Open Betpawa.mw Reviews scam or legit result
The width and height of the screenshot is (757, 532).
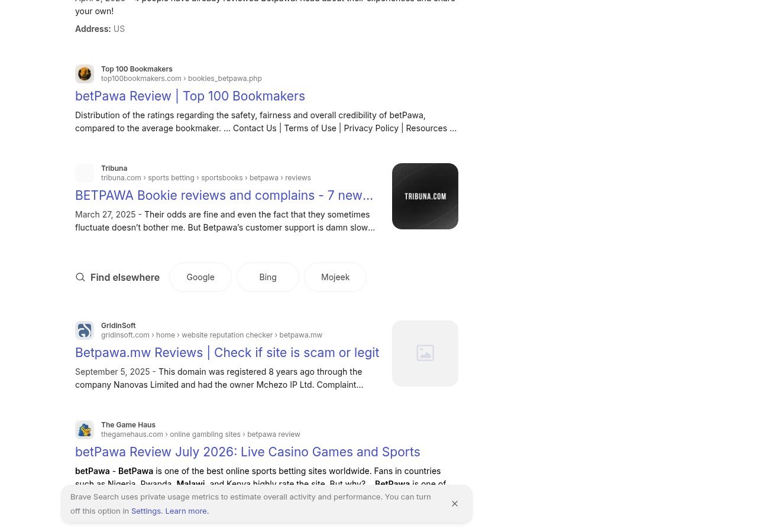227,352
